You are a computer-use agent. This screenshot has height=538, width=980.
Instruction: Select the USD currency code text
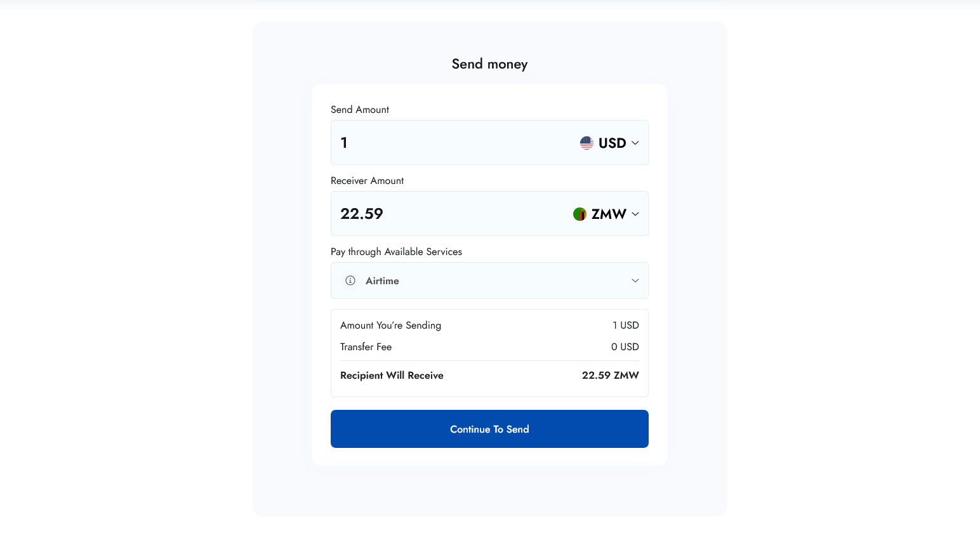(612, 143)
